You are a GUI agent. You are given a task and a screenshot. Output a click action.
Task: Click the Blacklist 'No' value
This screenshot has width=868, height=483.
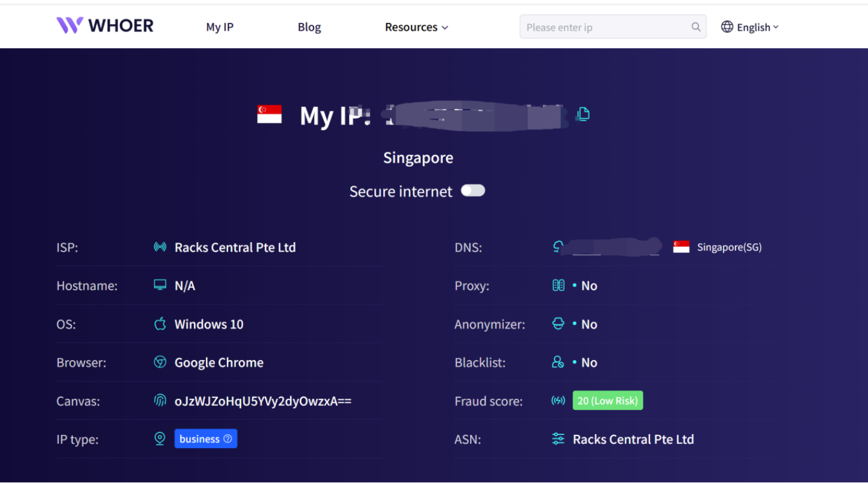click(589, 363)
